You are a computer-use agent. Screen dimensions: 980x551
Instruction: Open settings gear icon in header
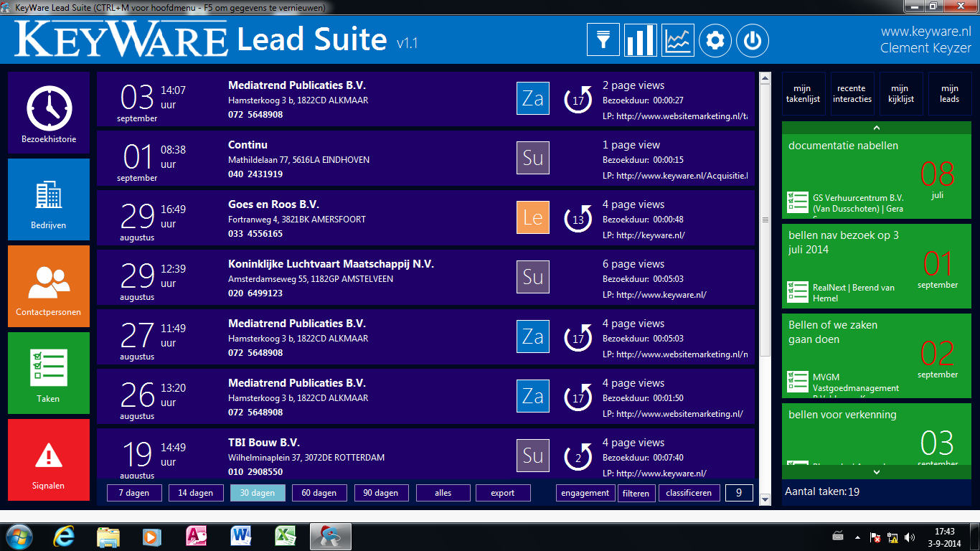coord(715,40)
